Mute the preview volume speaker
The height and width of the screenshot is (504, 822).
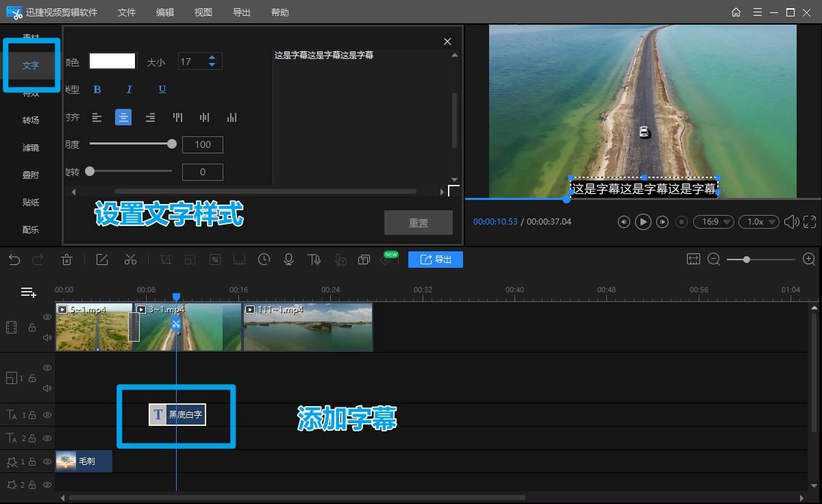point(791,222)
